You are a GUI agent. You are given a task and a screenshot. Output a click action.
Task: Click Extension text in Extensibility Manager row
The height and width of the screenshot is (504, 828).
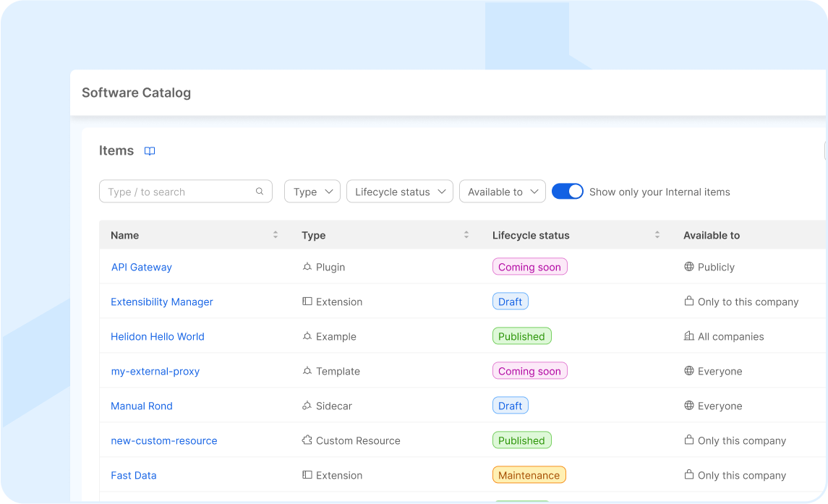click(339, 302)
